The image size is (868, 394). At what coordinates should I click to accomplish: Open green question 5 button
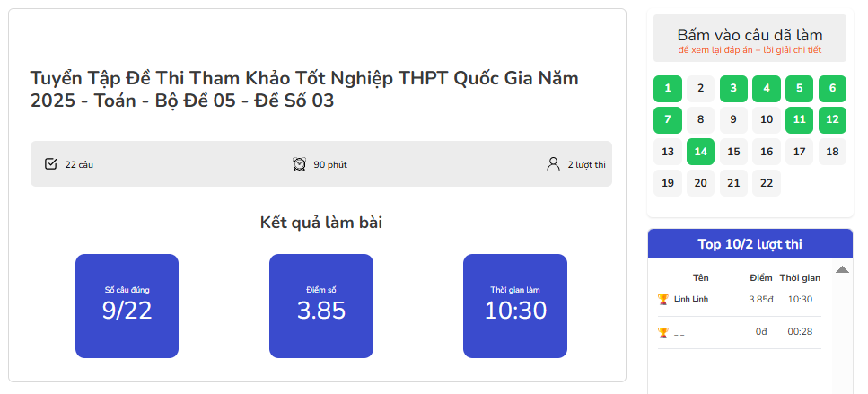coord(800,89)
